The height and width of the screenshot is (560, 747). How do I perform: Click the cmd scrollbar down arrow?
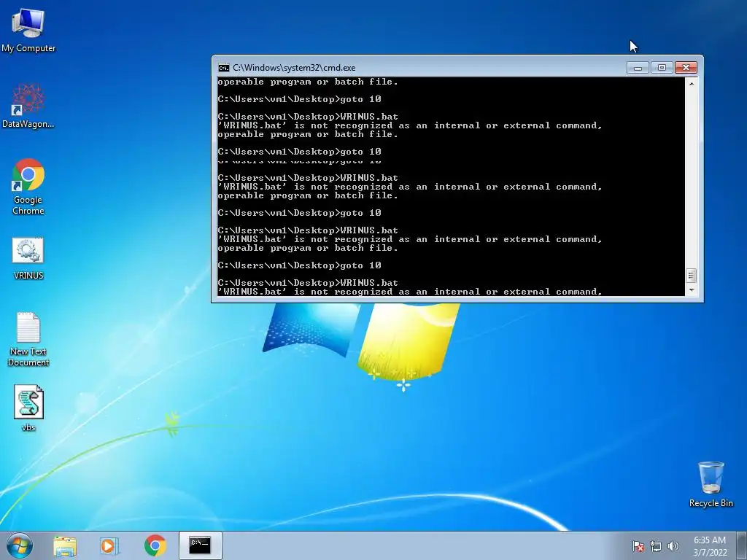pos(692,290)
